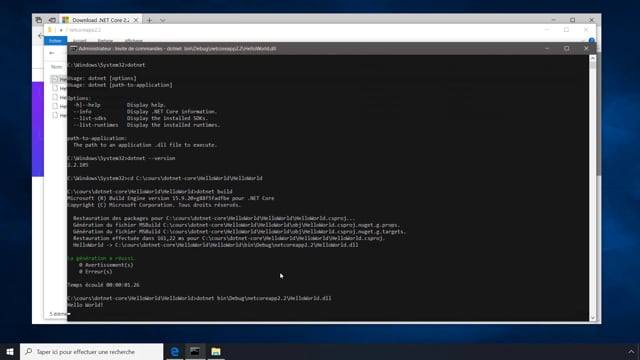Close the Download .NET Core tab
The height and width of the screenshot is (360, 640).
pyautogui.click(x=136, y=20)
